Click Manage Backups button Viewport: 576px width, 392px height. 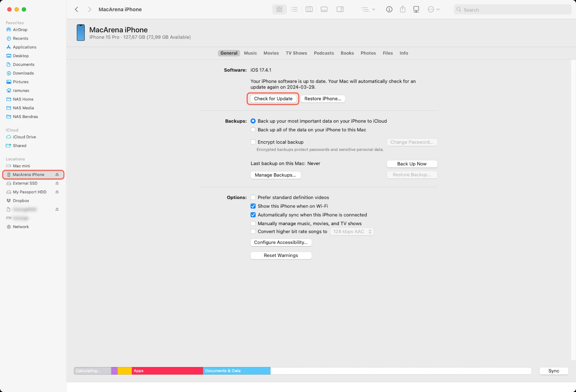coord(276,175)
